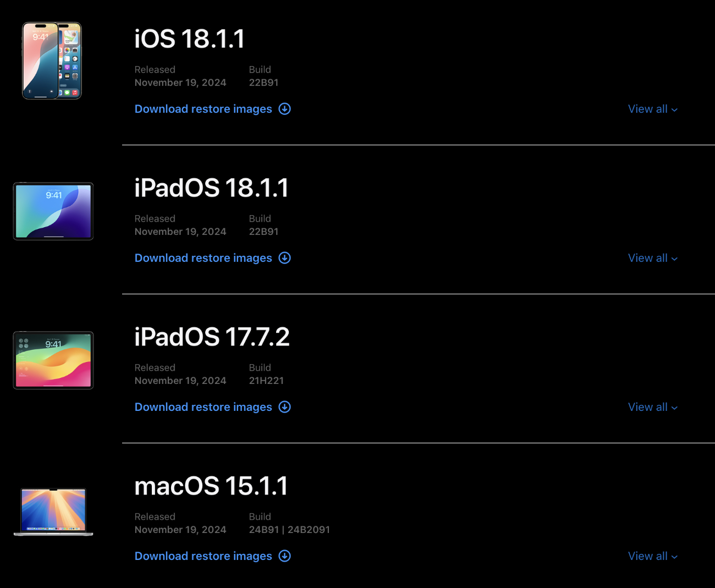Click the build number 22B91 for iOS 18.1.1
Screen dimensions: 715x588
263,82
